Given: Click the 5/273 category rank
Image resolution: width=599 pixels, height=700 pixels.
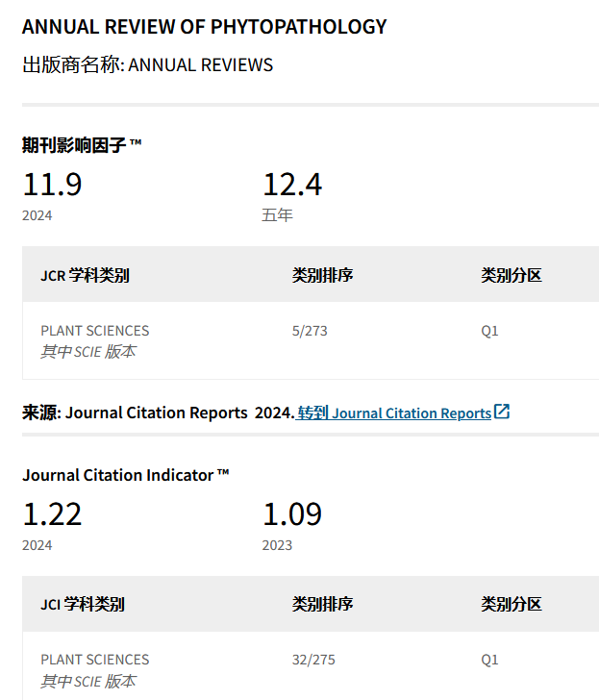Looking at the screenshot, I should [310, 331].
